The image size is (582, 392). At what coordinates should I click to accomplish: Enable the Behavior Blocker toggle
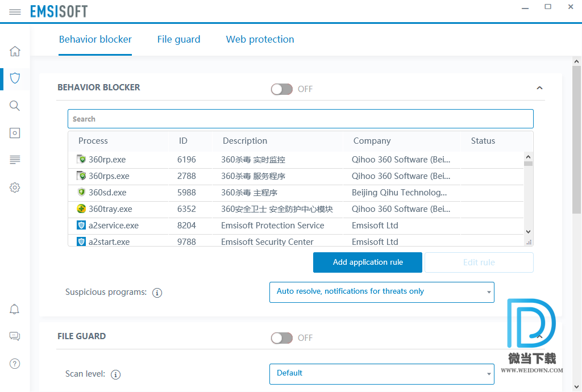282,89
